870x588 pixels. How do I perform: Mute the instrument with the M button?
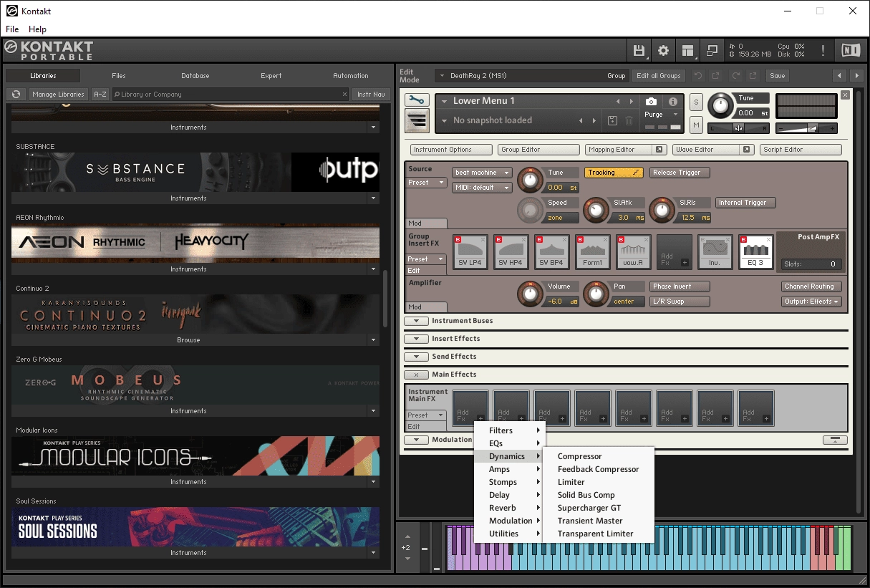pyautogui.click(x=696, y=125)
